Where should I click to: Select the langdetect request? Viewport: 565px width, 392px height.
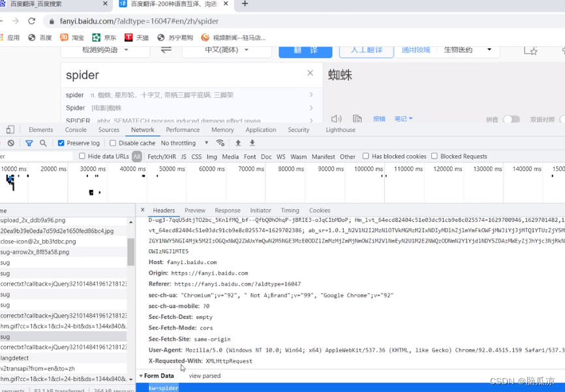63,358
